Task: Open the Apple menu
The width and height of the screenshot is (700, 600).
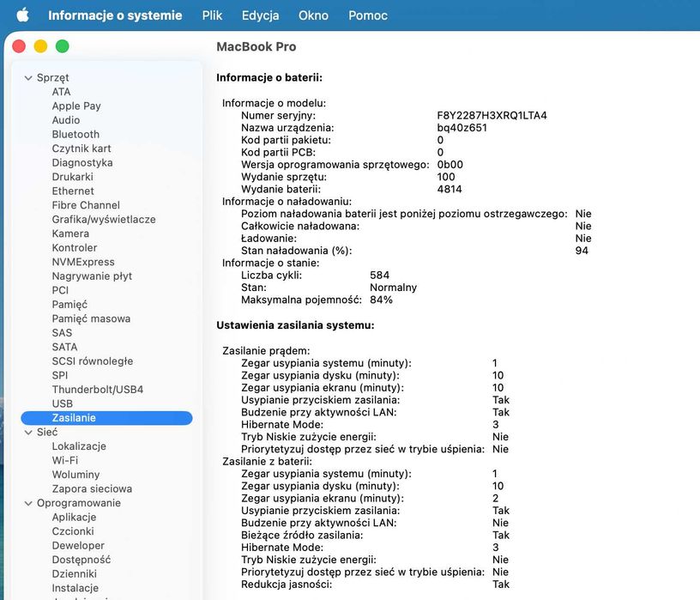Action: point(23,15)
